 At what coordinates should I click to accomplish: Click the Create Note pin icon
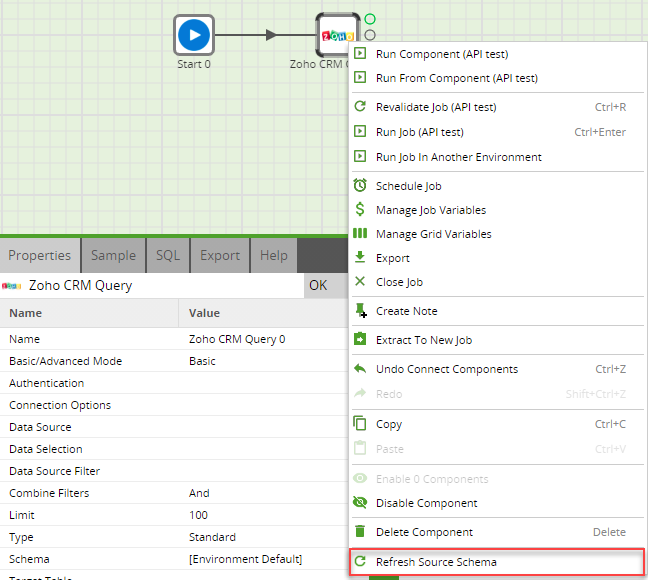pyautogui.click(x=360, y=310)
